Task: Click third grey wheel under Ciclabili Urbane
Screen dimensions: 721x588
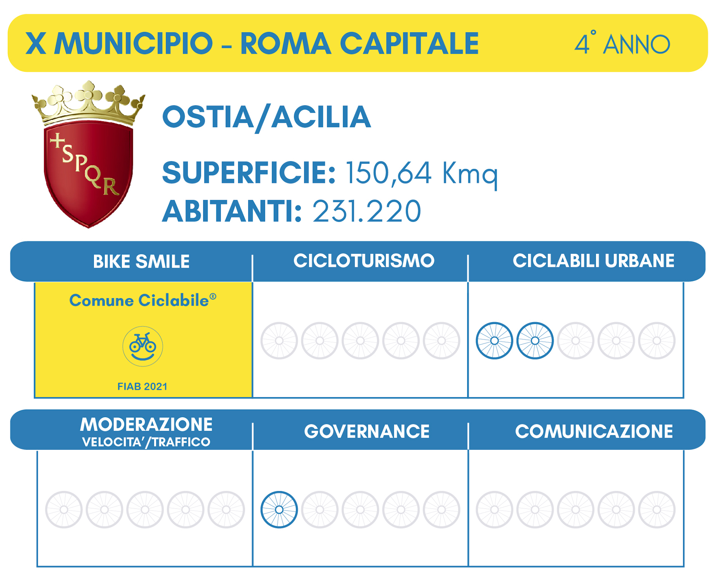Action: [x=576, y=341]
